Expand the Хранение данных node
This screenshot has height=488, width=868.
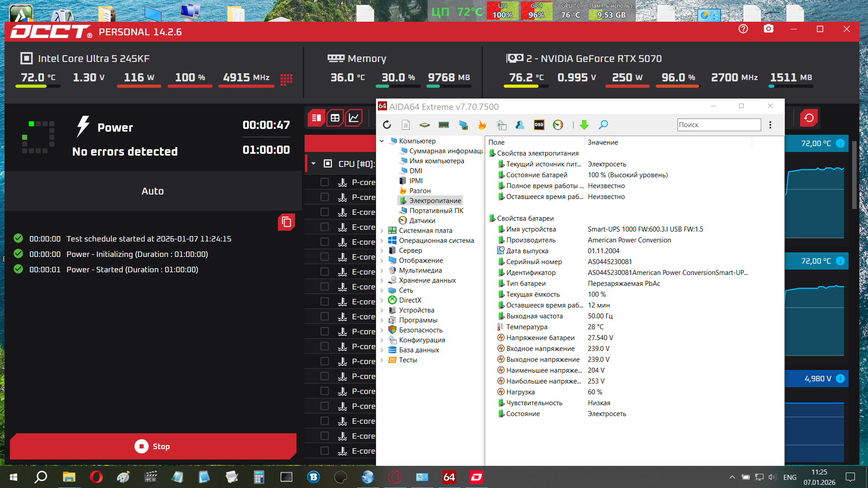(382, 280)
